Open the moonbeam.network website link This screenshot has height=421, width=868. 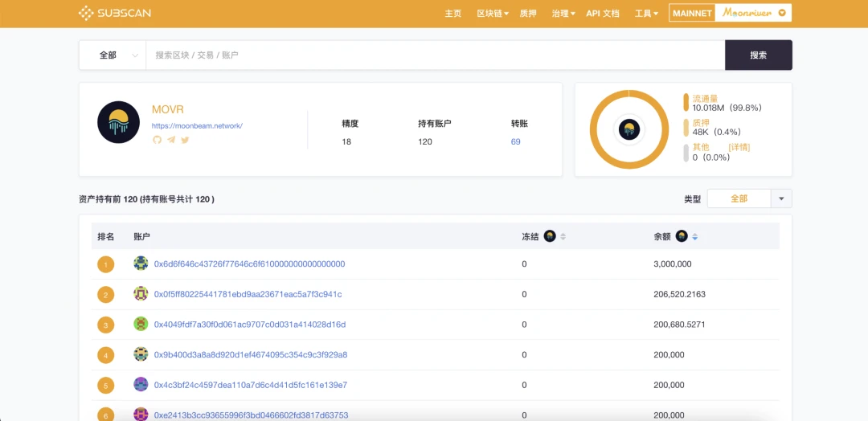197,126
